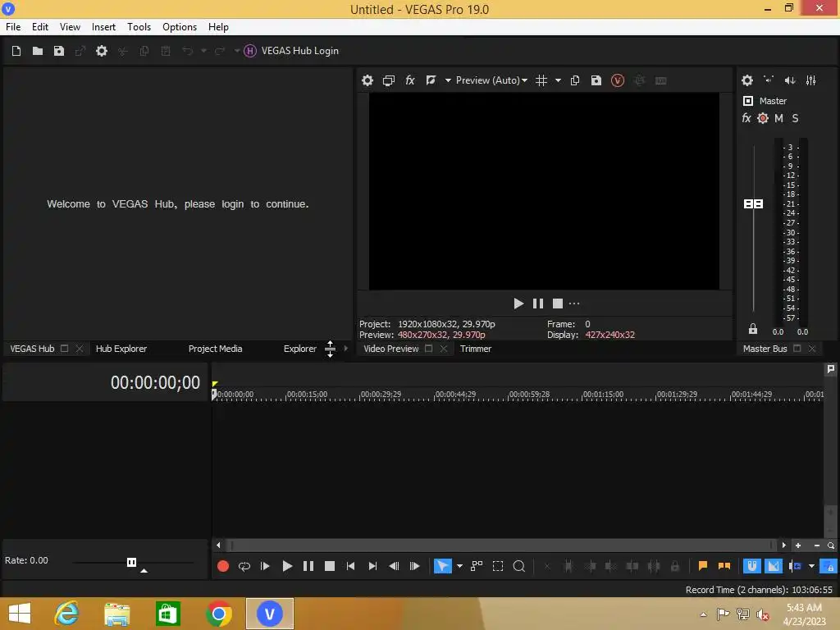Open project properties gear in main toolbar

101,51
